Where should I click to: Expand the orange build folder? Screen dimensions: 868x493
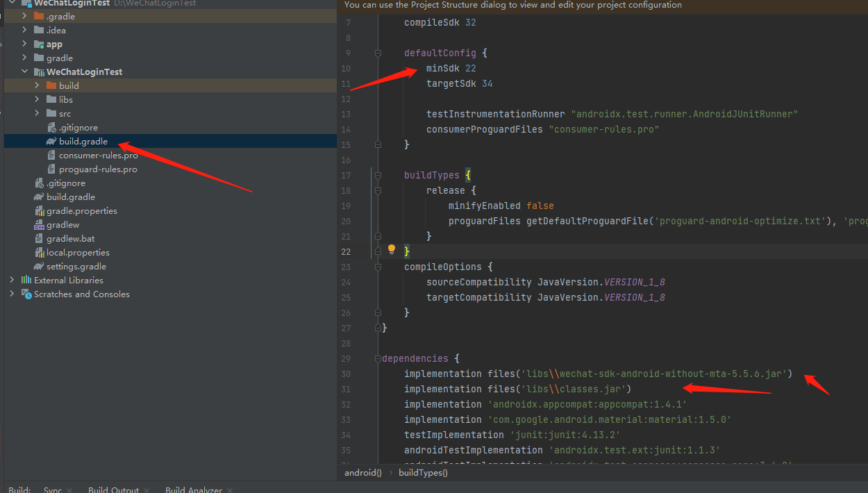coord(37,85)
